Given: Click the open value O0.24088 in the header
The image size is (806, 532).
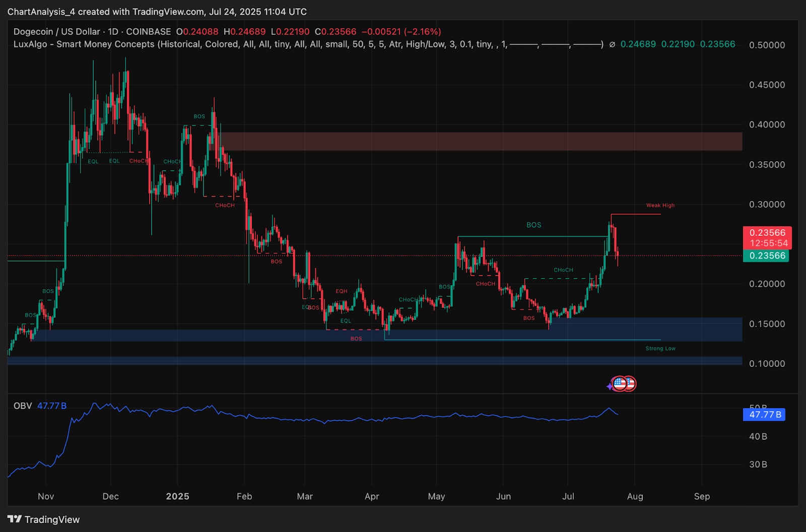Looking at the screenshot, I should click(x=197, y=32).
